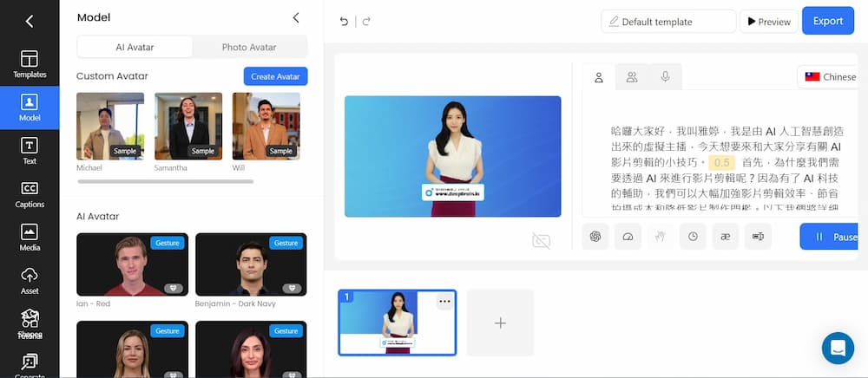Favorite the Benjamin - Dark Navy avatar
Screen dimensions: 868x378
click(x=293, y=288)
